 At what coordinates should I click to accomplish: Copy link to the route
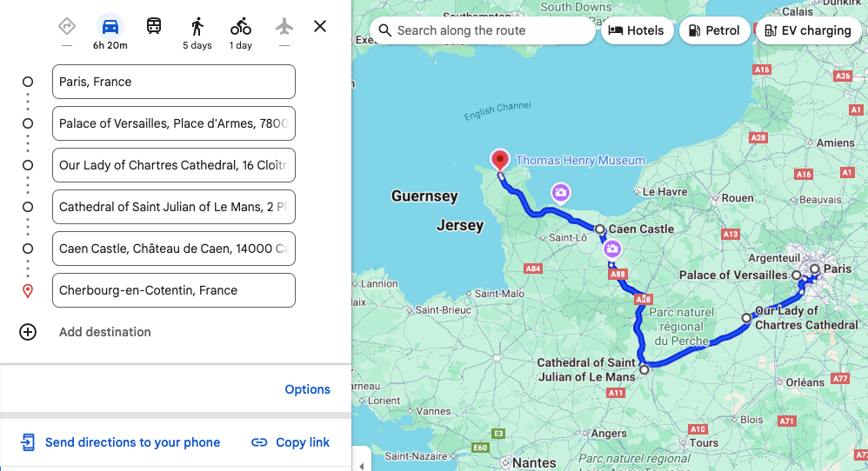[x=290, y=442]
